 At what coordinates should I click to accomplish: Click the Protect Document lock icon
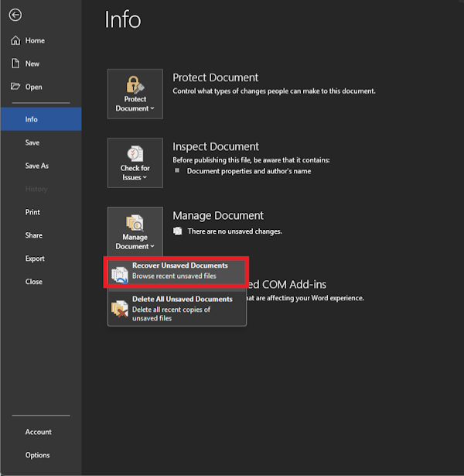135,84
